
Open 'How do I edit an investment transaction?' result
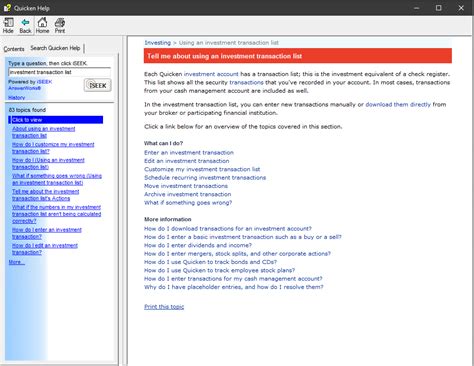tap(45, 249)
